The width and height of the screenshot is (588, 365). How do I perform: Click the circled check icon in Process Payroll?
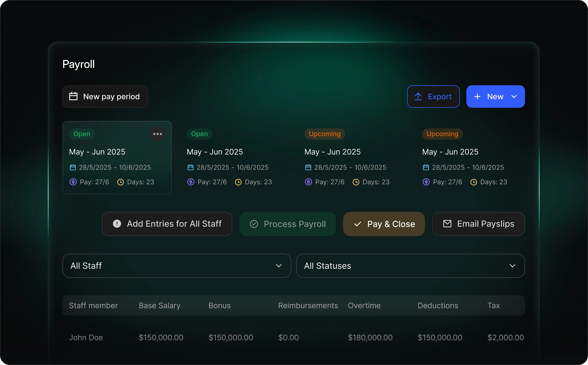coord(254,224)
